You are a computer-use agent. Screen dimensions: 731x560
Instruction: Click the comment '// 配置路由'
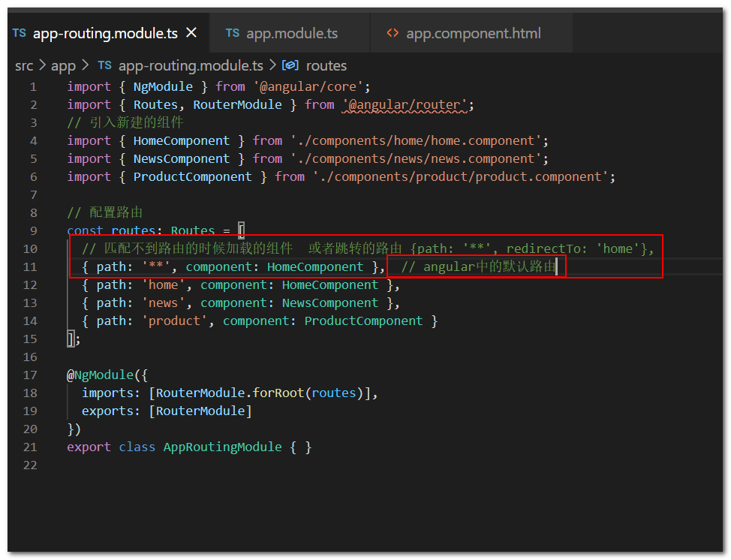click(104, 212)
